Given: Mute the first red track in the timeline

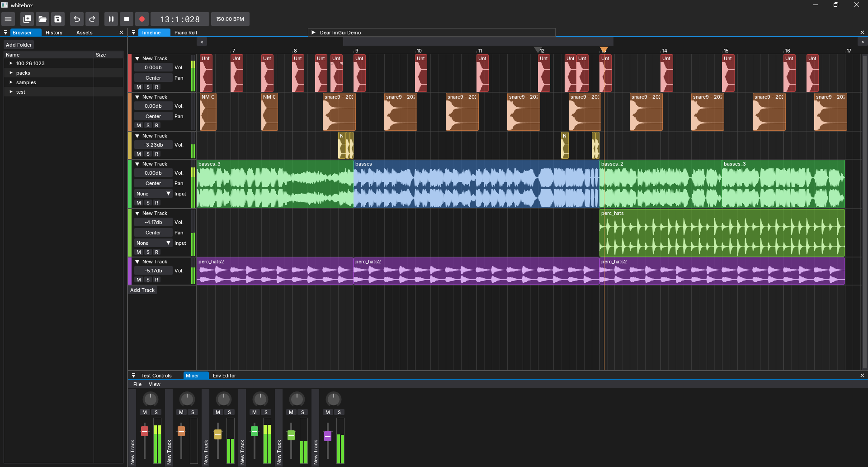Looking at the screenshot, I should click(x=139, y=87).
